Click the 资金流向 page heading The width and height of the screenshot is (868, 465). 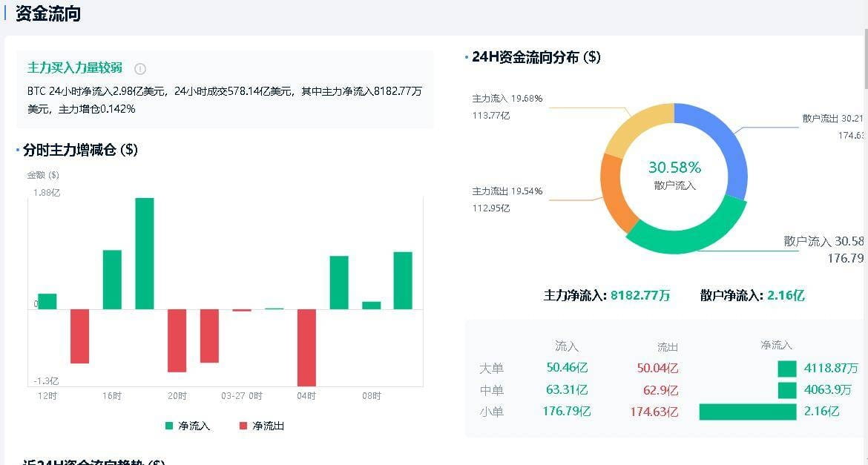click(x=48, y=13)
